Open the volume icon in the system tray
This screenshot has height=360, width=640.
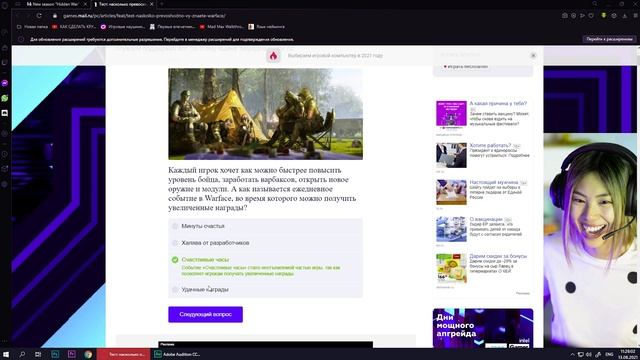(589, 354)
